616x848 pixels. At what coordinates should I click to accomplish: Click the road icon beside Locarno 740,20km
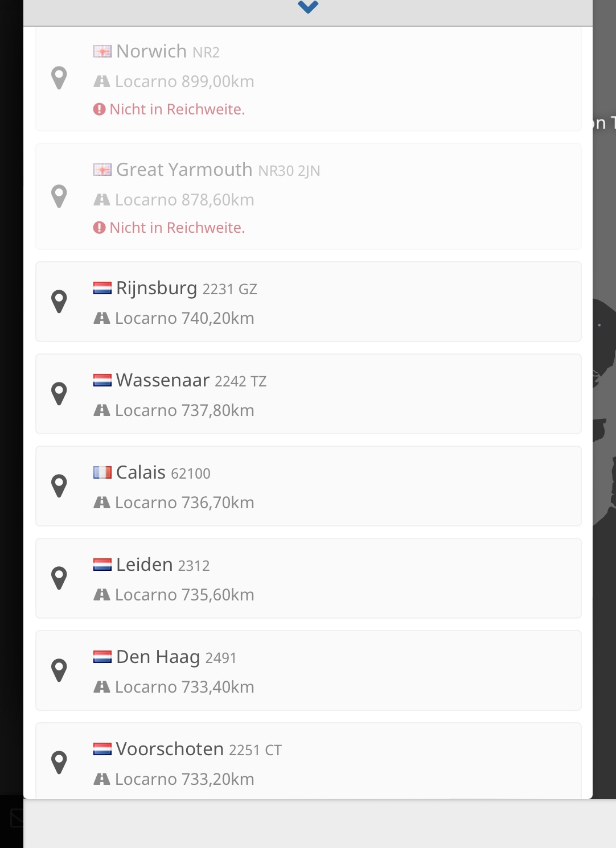pyautogui.click(x=102, y=318)
